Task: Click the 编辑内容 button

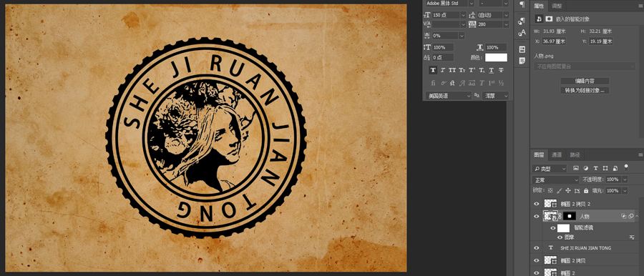Action: pyautogui.click(x=585, y=81)
